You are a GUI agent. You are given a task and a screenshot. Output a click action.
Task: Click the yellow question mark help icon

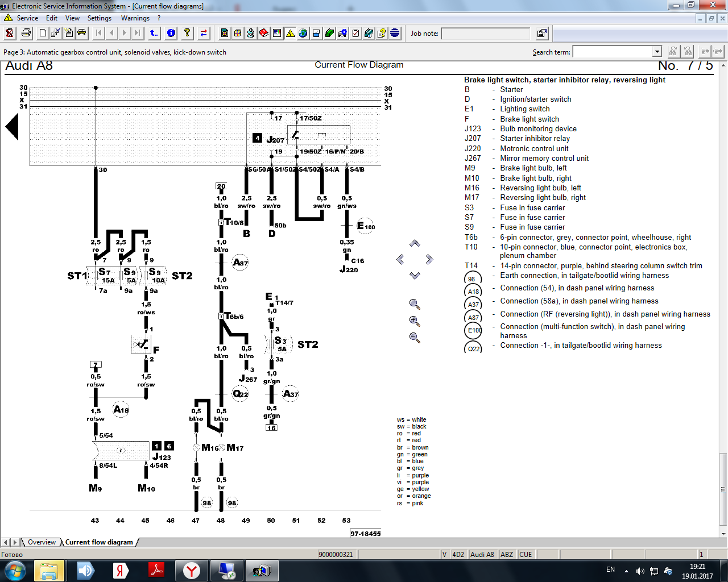[x=187, y=33]
